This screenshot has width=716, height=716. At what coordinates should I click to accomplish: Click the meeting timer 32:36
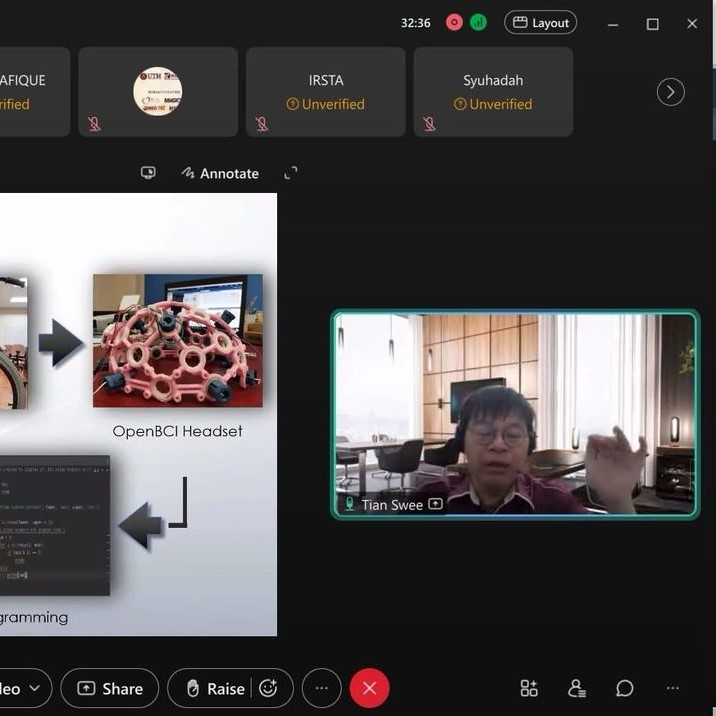pos(416,23)
